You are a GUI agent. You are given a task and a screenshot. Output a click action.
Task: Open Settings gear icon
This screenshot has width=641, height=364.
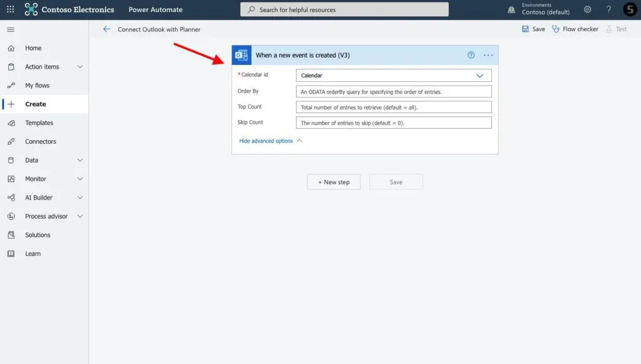587,9
